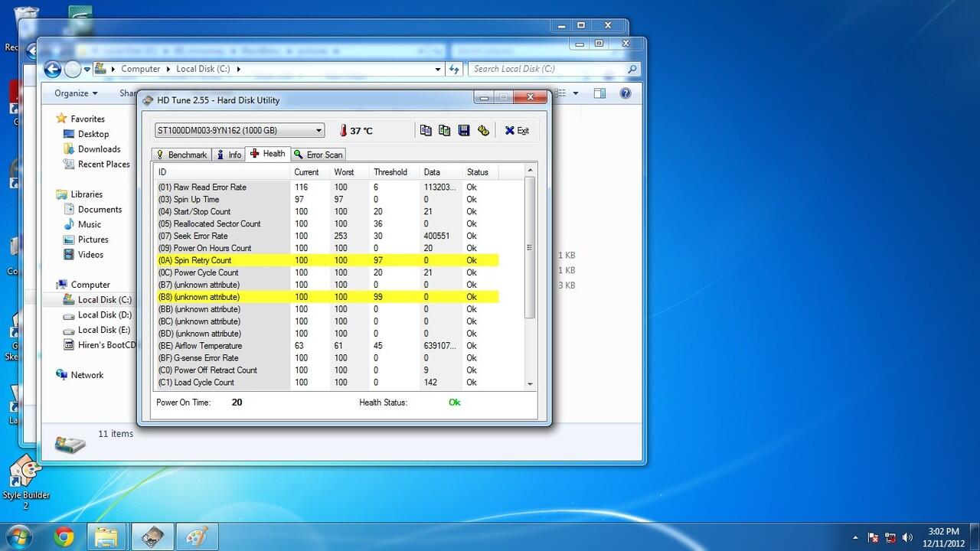Open the Error Scan tab
The height and width of the screenshot is (551, 980).
318,155
